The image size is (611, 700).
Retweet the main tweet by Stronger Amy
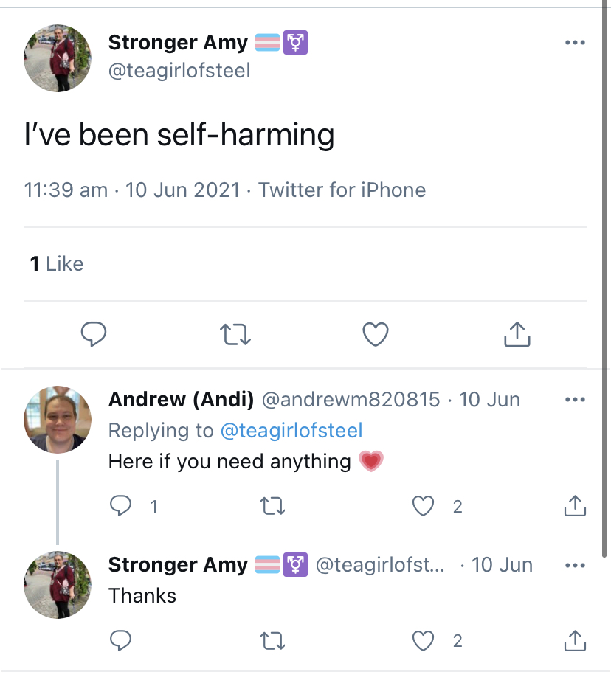coord(235,334)
